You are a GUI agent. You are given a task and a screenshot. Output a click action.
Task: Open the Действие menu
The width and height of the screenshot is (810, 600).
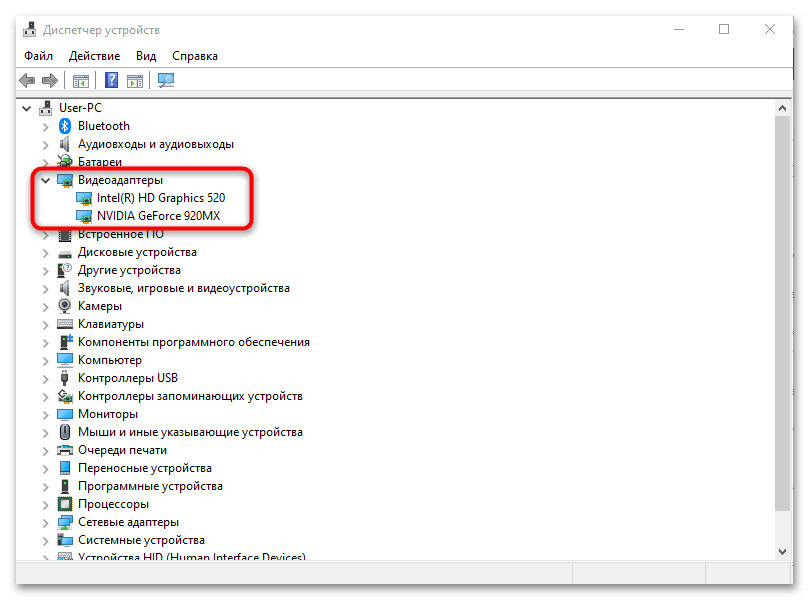[x=96, y=56]
